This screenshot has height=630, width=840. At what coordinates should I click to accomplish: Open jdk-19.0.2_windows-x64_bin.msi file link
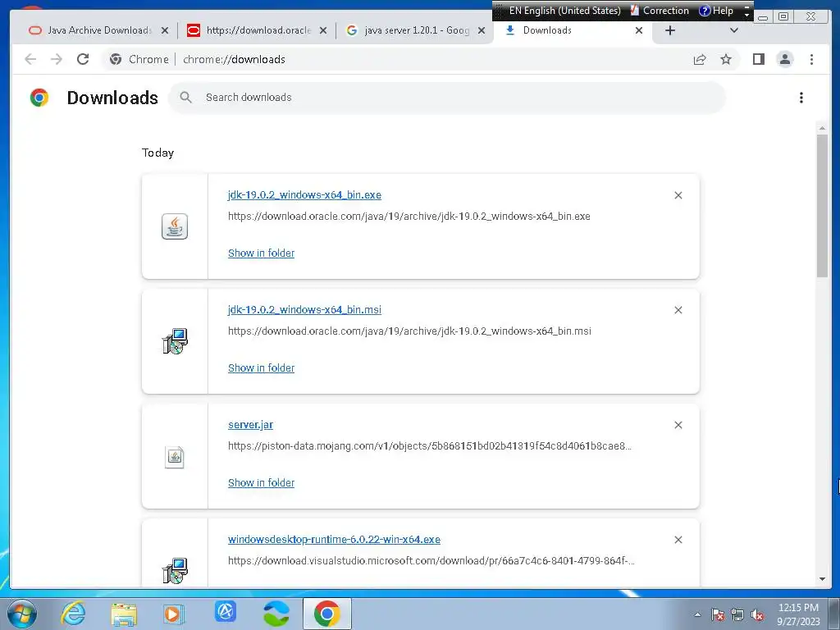[x=304, y=309]
